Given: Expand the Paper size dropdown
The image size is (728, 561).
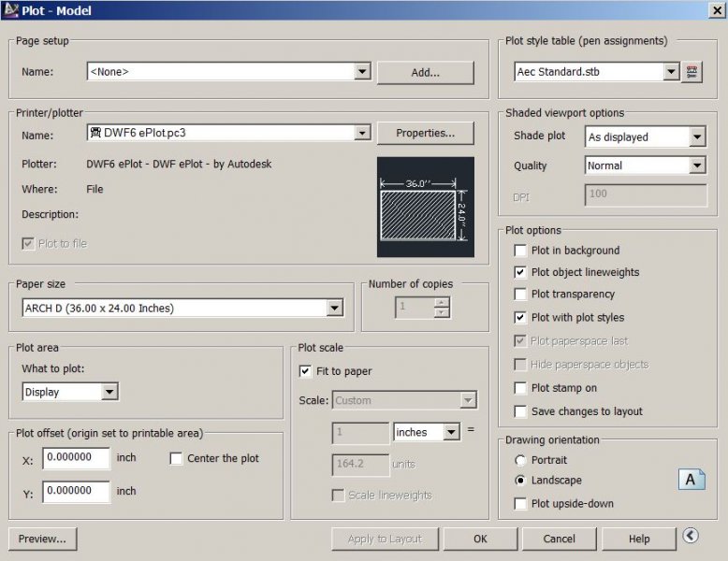Looking at the screenshot, I should (x=335, y=308).
